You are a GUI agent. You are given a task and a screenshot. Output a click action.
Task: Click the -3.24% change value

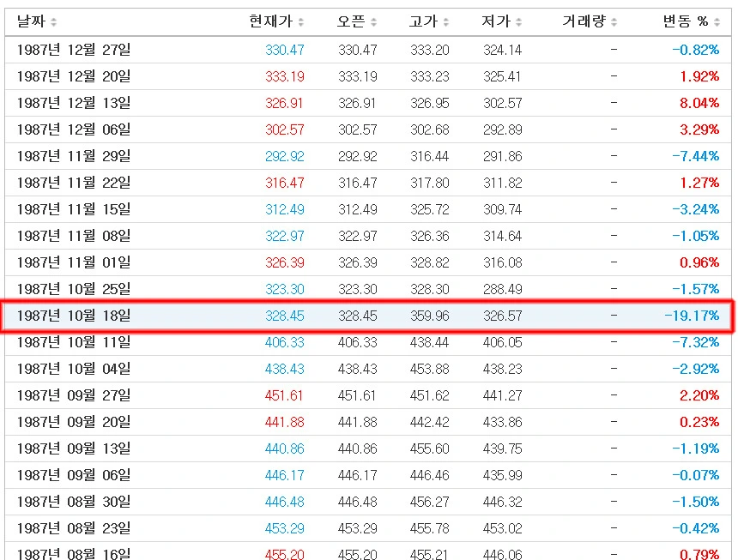pos(696,209)
